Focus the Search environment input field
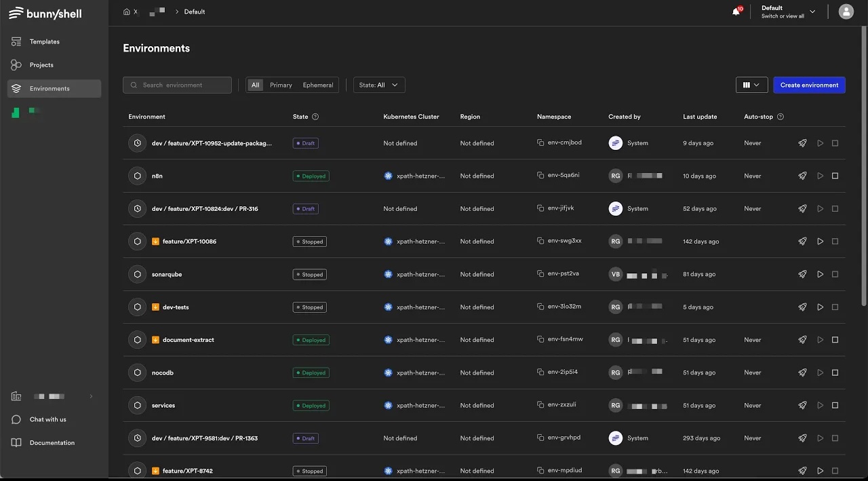868x481 pixels. coord(183,85)
